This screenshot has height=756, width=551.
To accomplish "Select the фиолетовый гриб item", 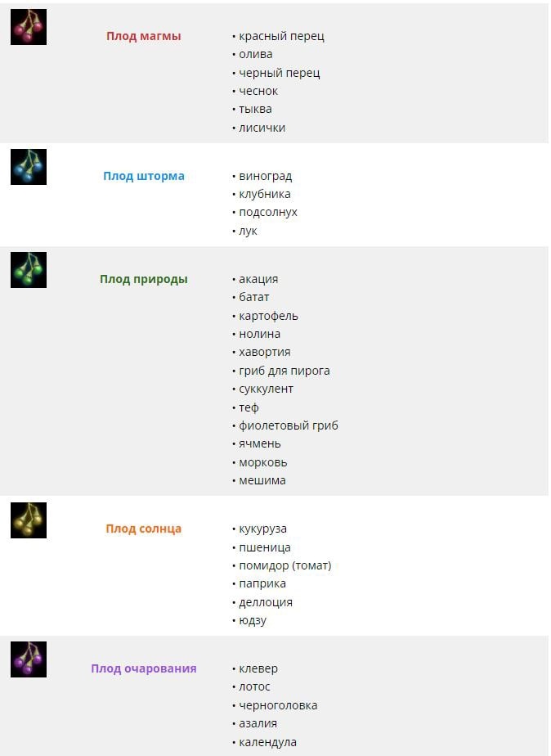I will [289, 425].
